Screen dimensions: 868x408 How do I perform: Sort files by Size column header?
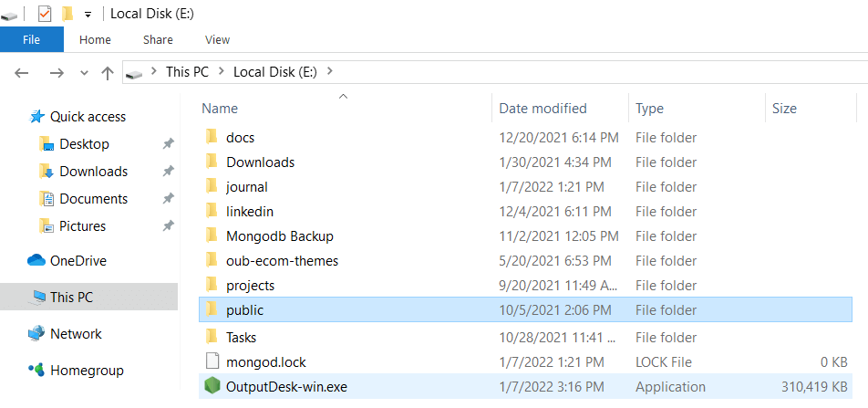pyautogui.click(x=811, y=108)
